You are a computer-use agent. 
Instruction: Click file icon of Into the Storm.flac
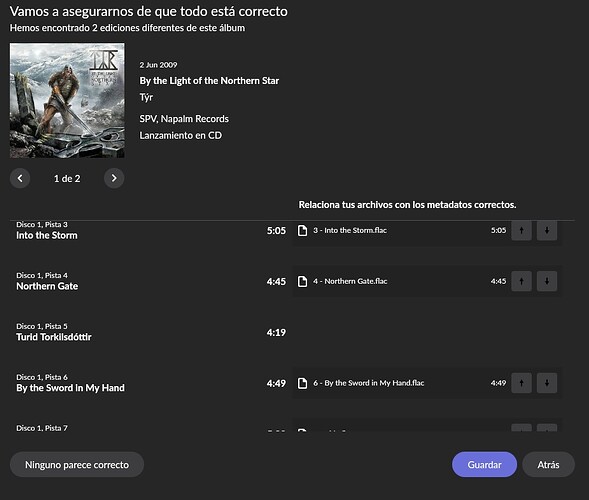click(x=302, y=230)
